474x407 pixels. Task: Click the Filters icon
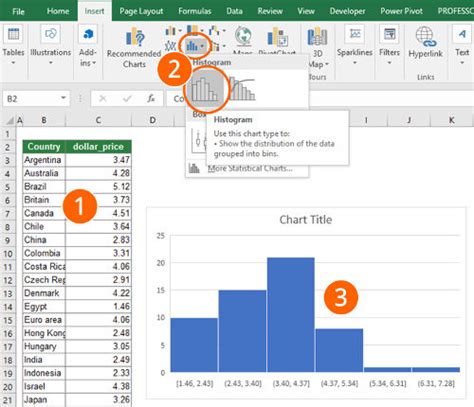pyautogui.click(x=389, y=35)
